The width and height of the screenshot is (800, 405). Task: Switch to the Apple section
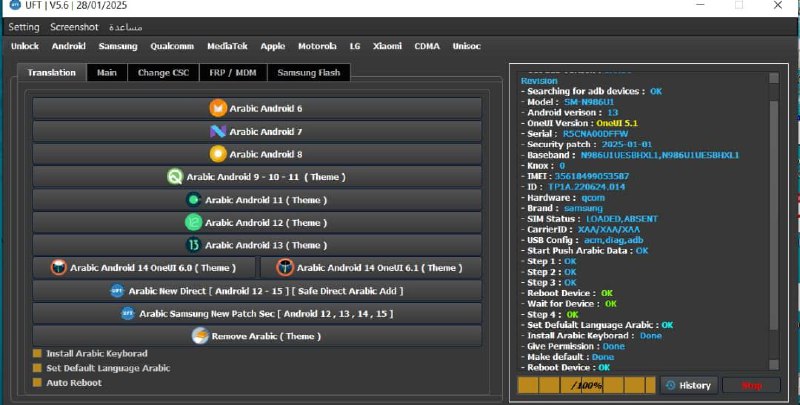[272, 46]
